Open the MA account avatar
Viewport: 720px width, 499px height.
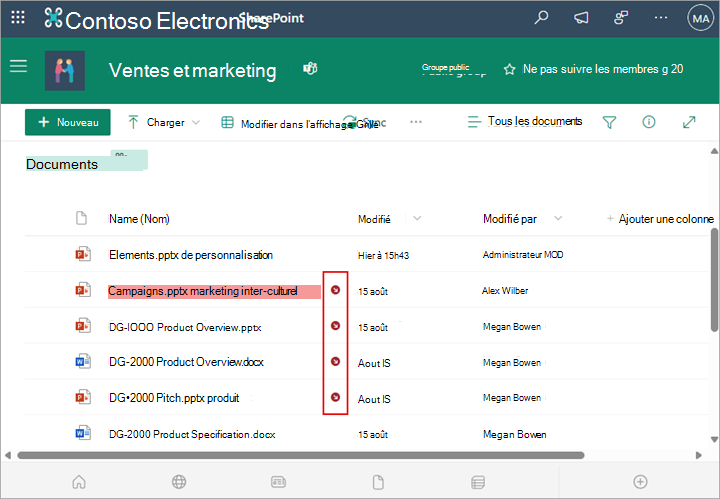click(701, 18)
